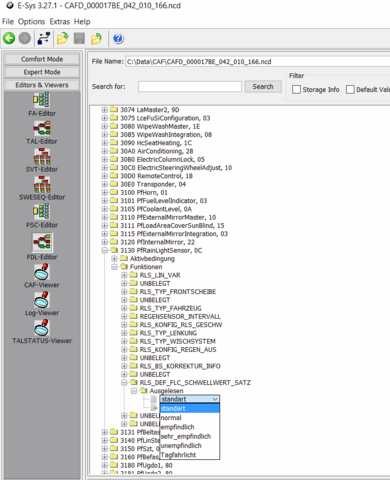Click the Search for input field
This screenshot has height=480, width=390.
[190, 87]
